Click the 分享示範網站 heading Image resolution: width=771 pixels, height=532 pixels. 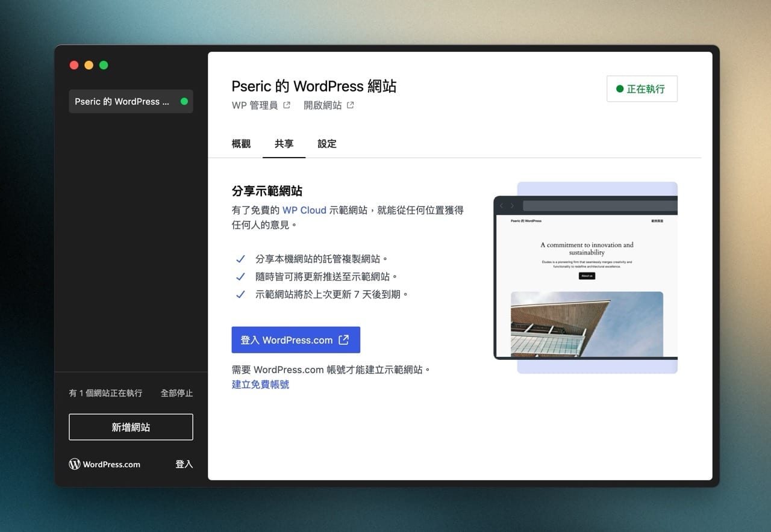pyautogui.click(x=267, y=191)
